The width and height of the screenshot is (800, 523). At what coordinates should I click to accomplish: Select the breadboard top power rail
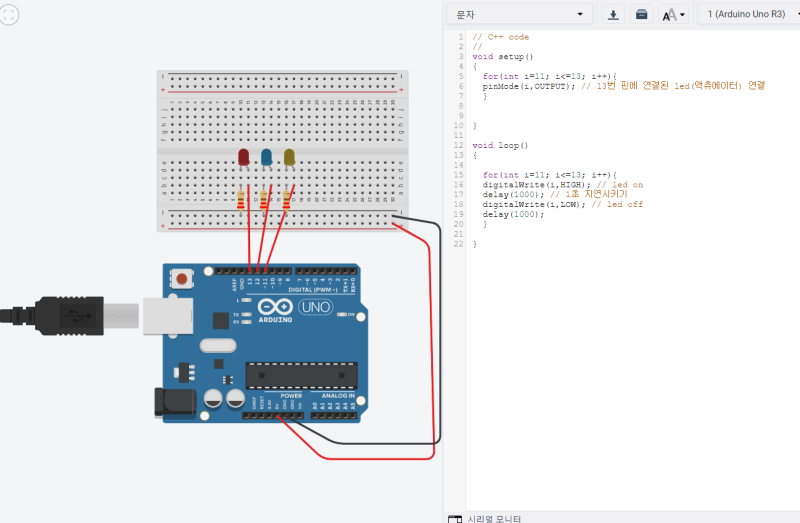[x=282, y=83]
